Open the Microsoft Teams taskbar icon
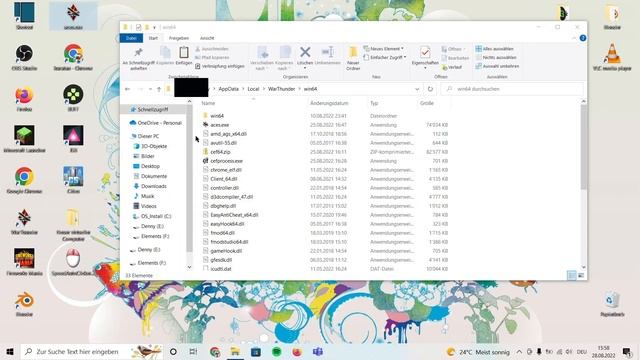The width and height of the screenshot is (640, 360). click(x=318, y=351)
